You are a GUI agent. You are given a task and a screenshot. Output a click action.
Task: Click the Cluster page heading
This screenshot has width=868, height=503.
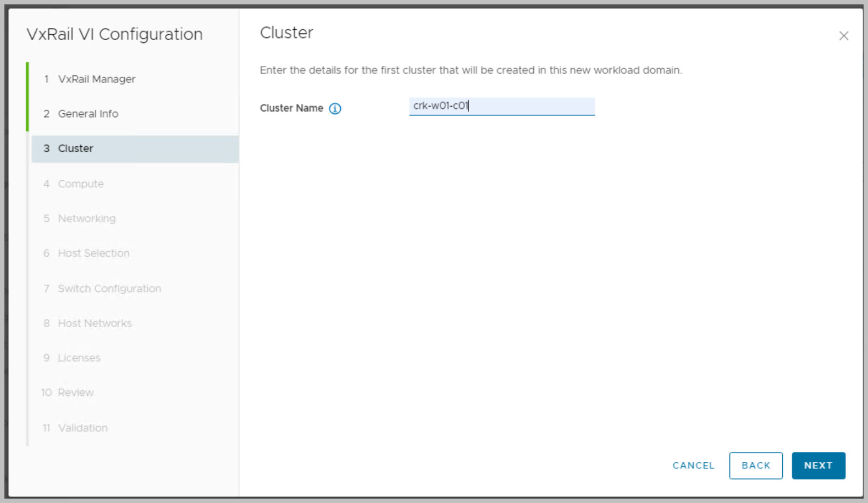(x=286, y=33)
